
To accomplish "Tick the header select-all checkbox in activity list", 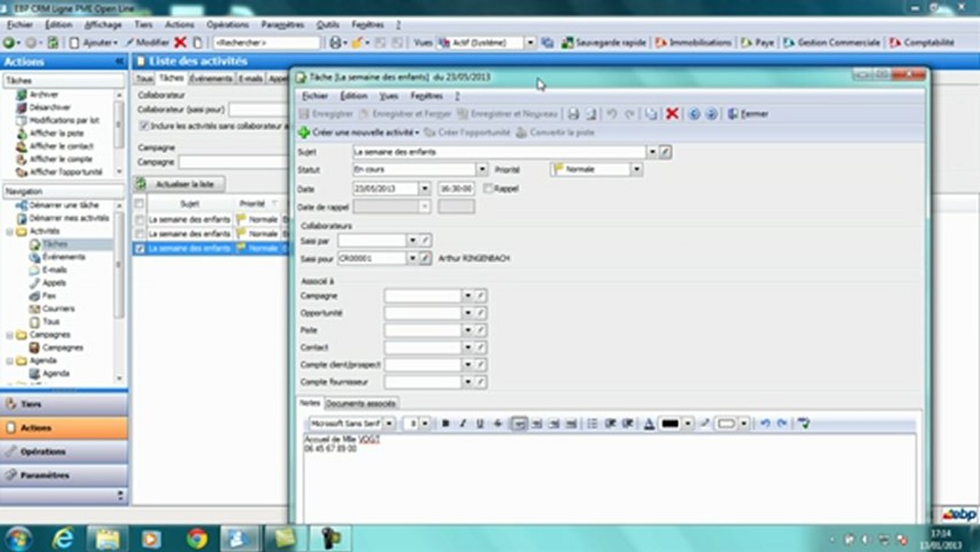I will 139,204.
